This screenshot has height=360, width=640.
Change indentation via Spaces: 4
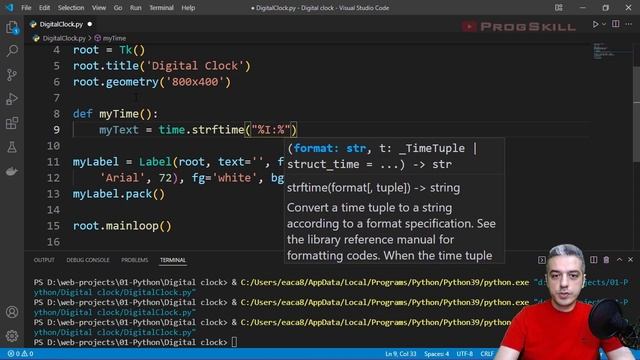[x=436, y=353]
